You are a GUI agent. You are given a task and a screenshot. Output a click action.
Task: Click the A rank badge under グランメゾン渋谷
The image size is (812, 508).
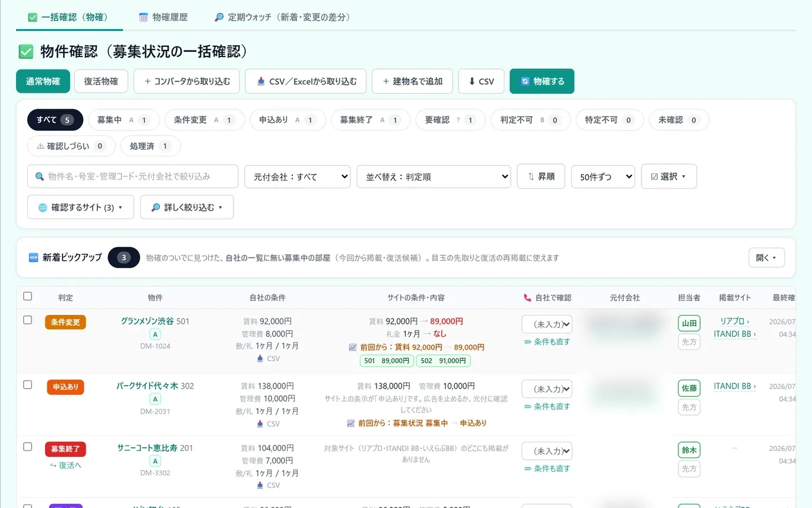(155, 334)
